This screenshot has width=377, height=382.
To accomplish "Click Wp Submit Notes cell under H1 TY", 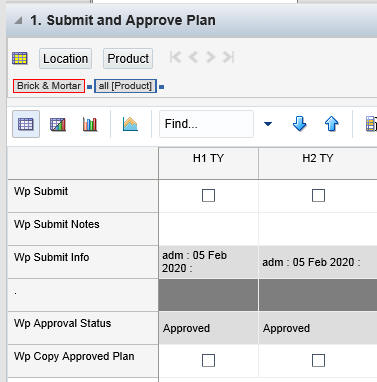I will tap(208, 229).
